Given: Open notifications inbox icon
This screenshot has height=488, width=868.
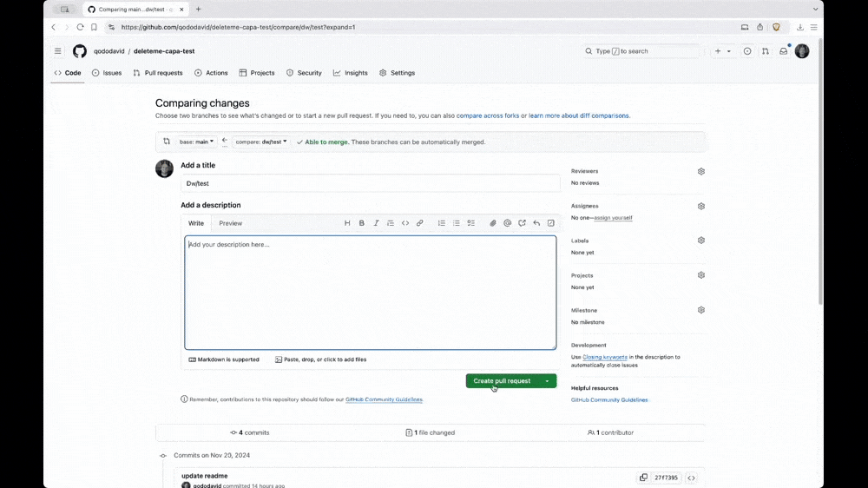Looking at the screenshot, I should coord(783,51).
